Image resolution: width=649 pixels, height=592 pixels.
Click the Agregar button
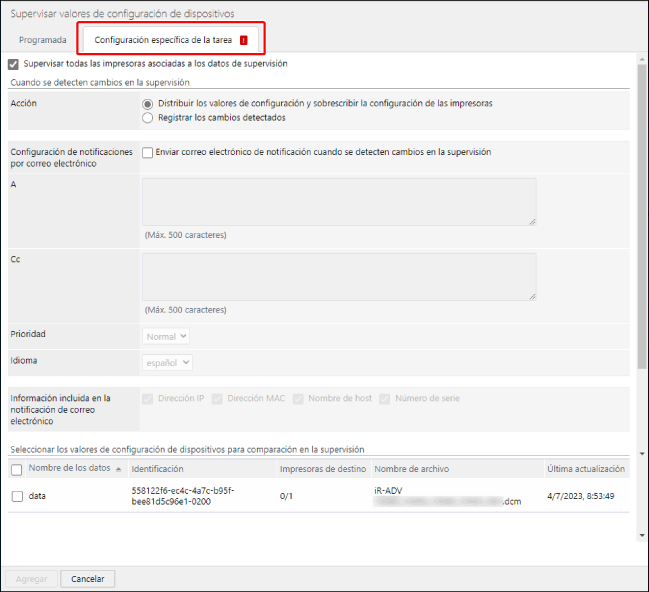point(30,579)
